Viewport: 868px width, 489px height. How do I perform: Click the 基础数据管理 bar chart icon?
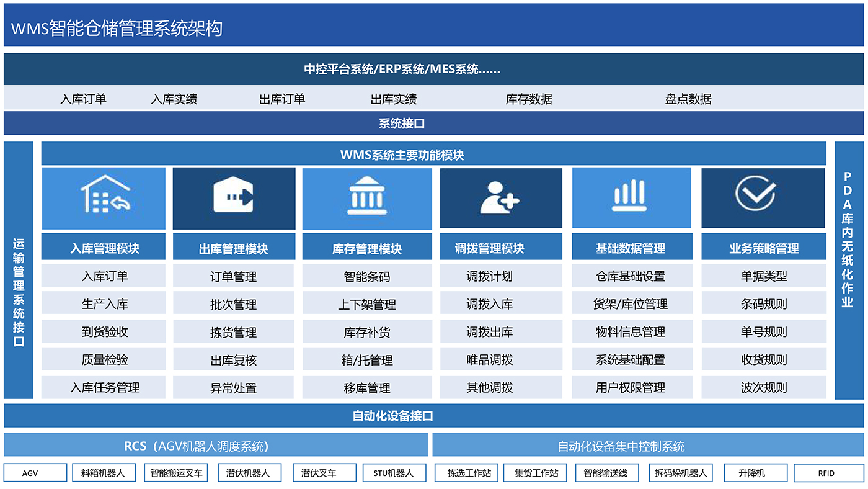coord(631,197)
